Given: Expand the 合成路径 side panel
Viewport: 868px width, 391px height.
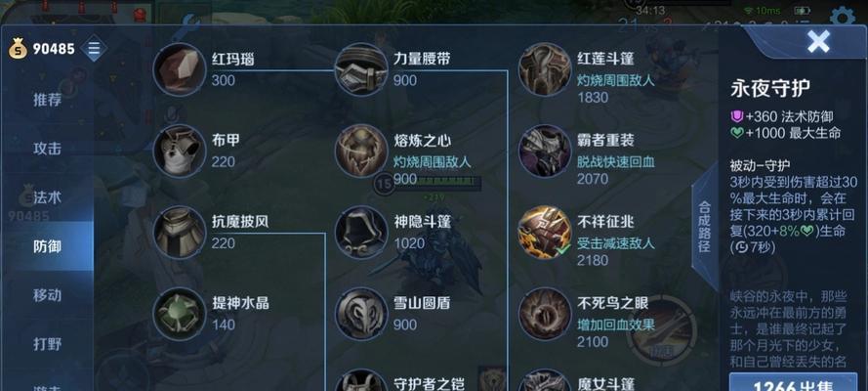Looking at the screenshot, I should (x=704, y=227).
